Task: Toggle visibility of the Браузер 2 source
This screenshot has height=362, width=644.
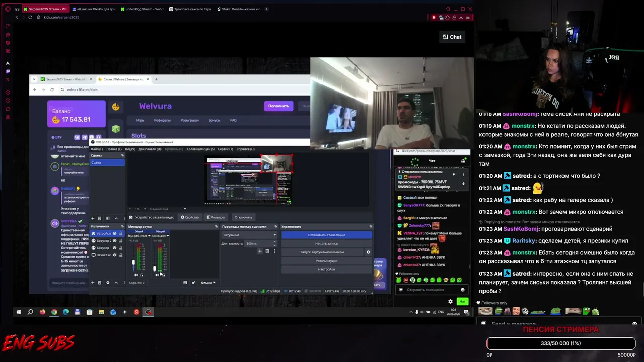Action: (x=114, y=241)
